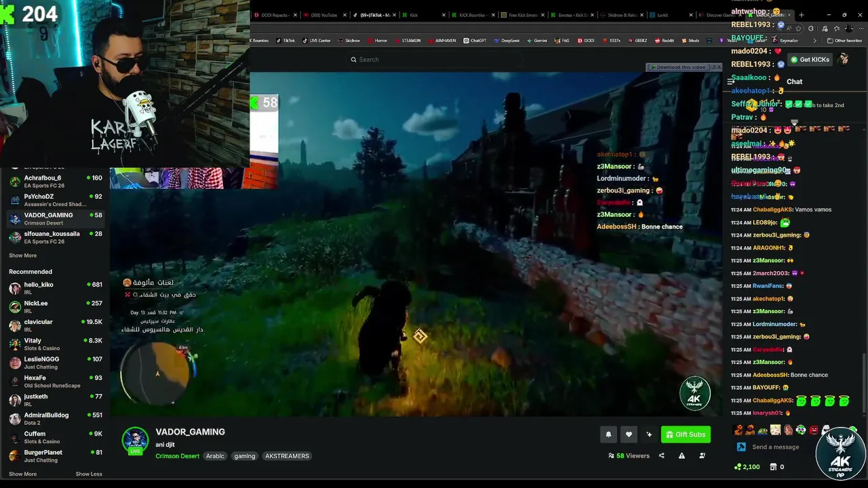Expand Show More under the followed channels

coord(22,256)
